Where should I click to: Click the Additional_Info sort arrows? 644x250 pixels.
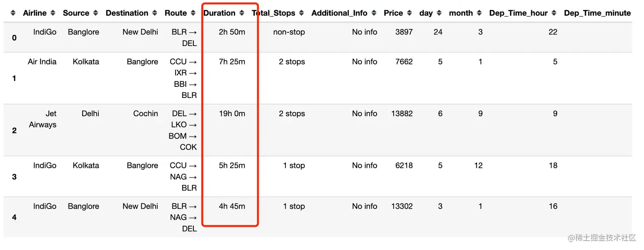pyautogui.click(x=374, y=13)
